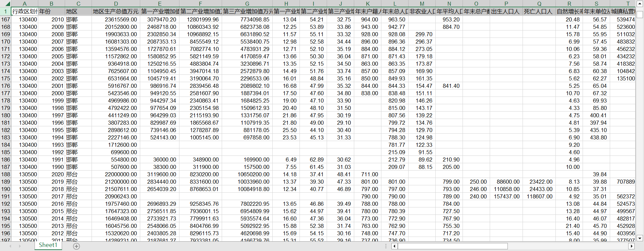Select cell containing 23422.00
This screenshot has height=251, width=644.
click(539, 182)
